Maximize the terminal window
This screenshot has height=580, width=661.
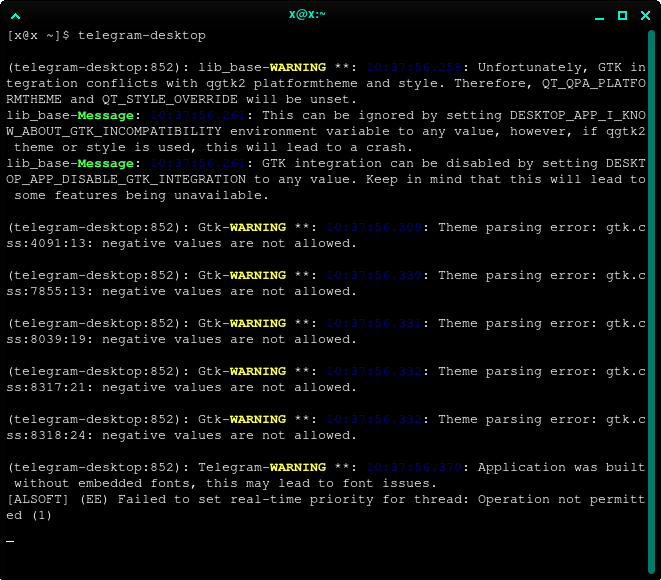click(622, 16)
